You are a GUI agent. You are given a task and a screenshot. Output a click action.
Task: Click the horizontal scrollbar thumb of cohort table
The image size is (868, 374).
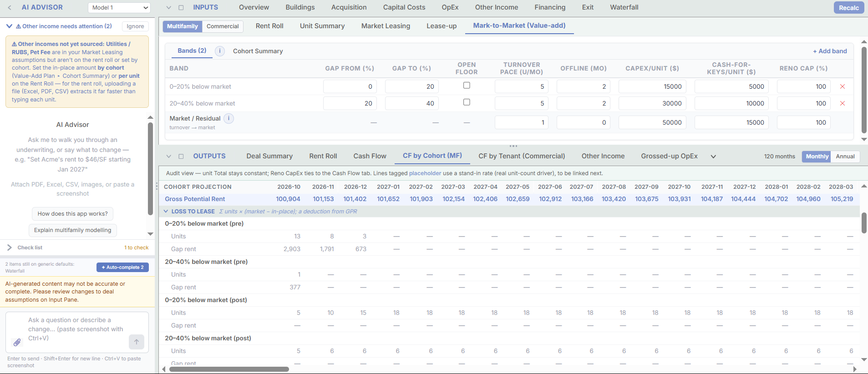point(229,369)
